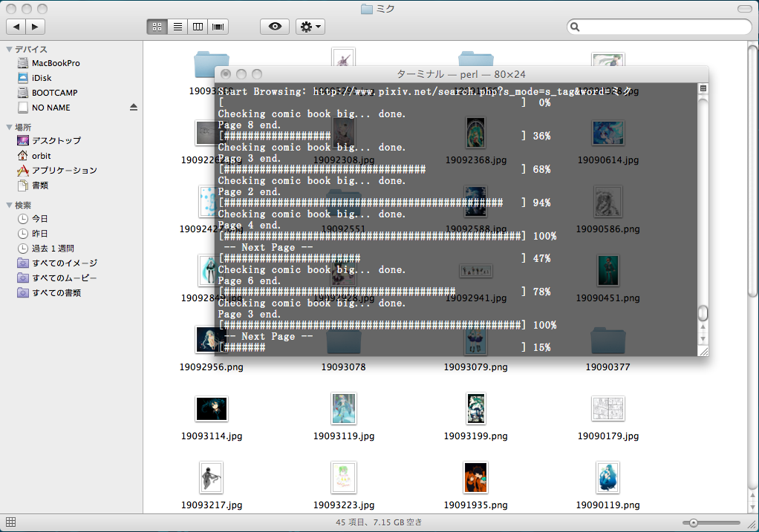Image resolution: width=759 pixels, height=532 pixels.
Task: Click the Finder toolbar toggle pill button
Action: [x=744, y=9]
